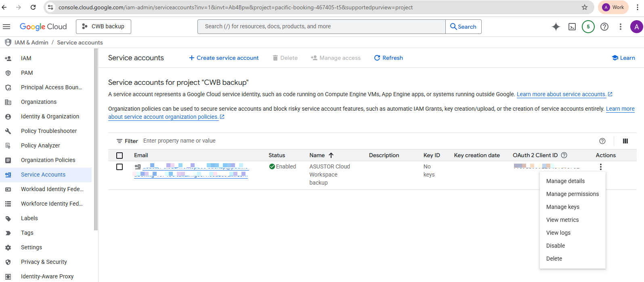The width and height of the screenshot is (644, 282).
Task: Click Create service account button
Action: tap(224, 58)
